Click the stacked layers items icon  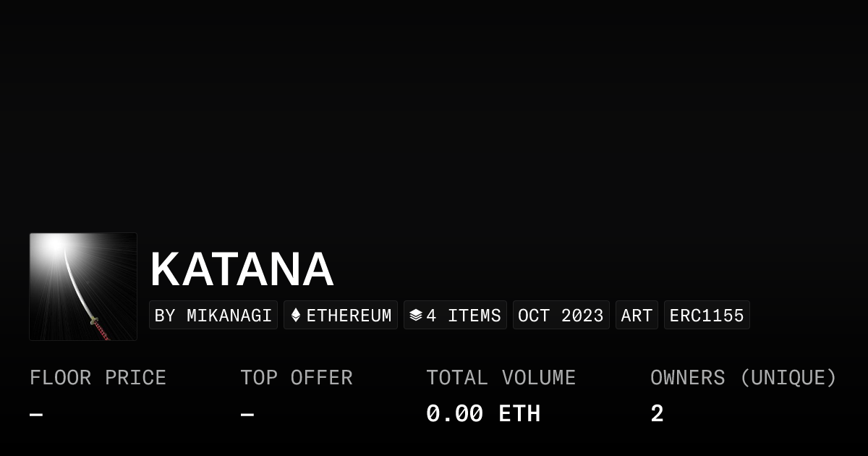(x=415, y=316)
